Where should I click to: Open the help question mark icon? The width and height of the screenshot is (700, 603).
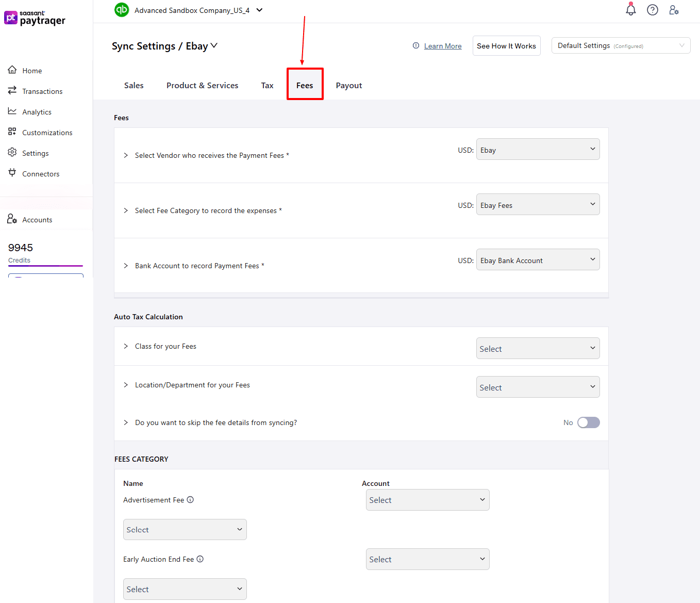653,10
